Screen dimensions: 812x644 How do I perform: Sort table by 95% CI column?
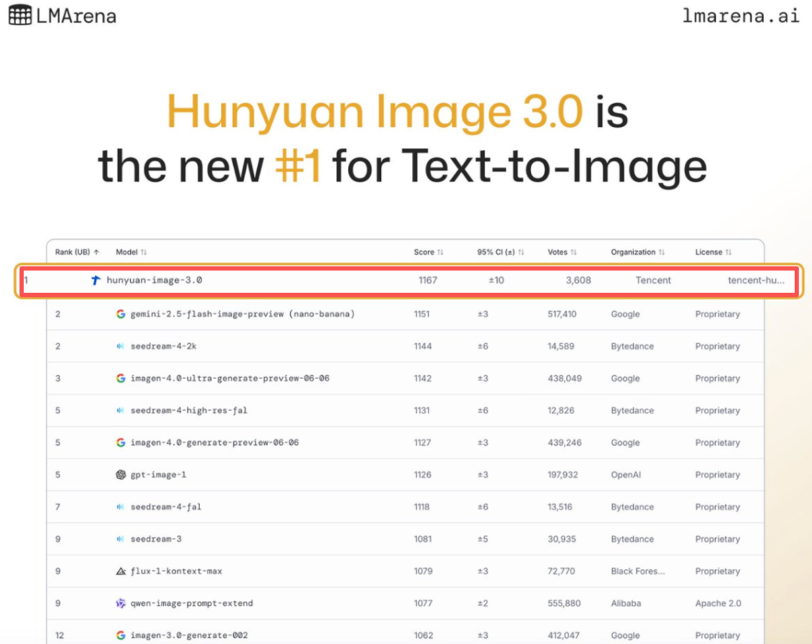click(x=500, y=252)
